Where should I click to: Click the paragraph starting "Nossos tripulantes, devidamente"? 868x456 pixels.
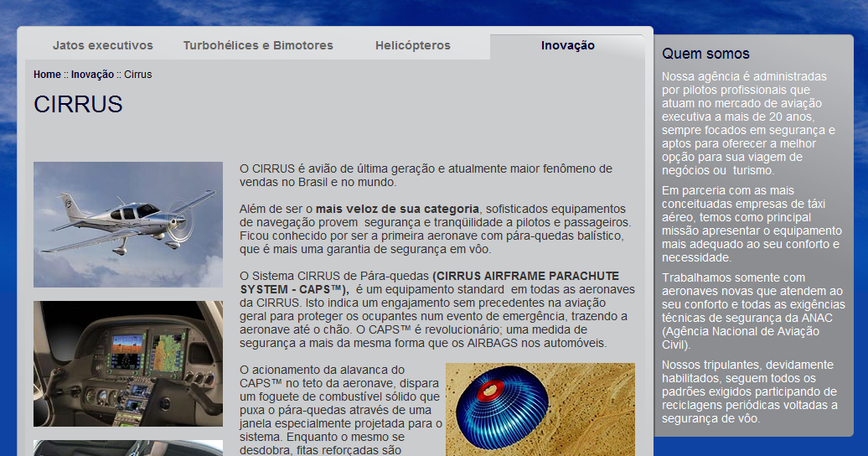pos(750,391)
